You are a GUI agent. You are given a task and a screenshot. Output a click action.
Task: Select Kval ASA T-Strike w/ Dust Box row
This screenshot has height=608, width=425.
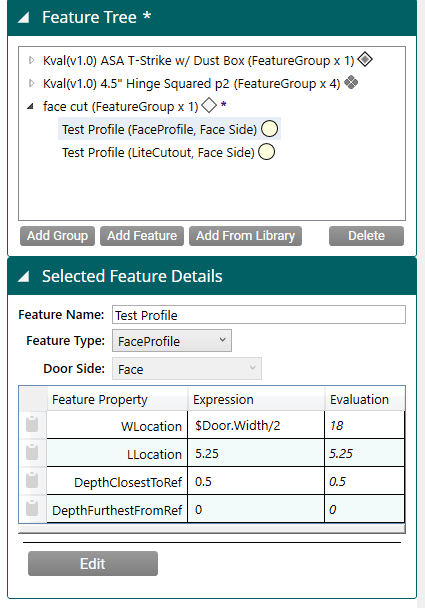click(199, 61)
